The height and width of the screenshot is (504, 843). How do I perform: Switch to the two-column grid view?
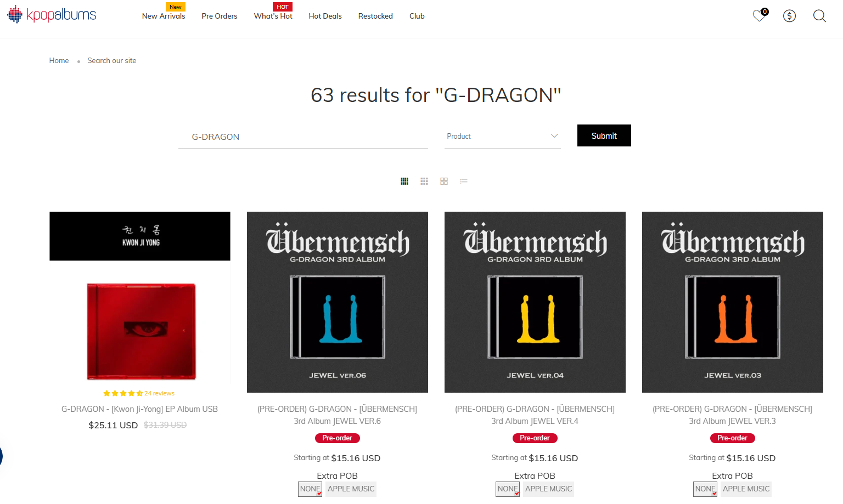click(x=444, y=181)
